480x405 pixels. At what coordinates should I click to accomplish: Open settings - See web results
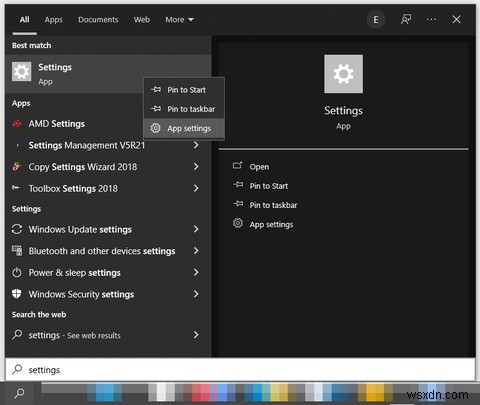108,335
